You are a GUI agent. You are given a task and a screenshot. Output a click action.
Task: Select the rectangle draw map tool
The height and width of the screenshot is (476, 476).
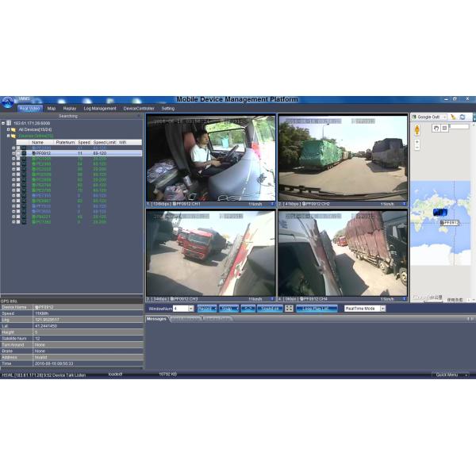(444, 128)
